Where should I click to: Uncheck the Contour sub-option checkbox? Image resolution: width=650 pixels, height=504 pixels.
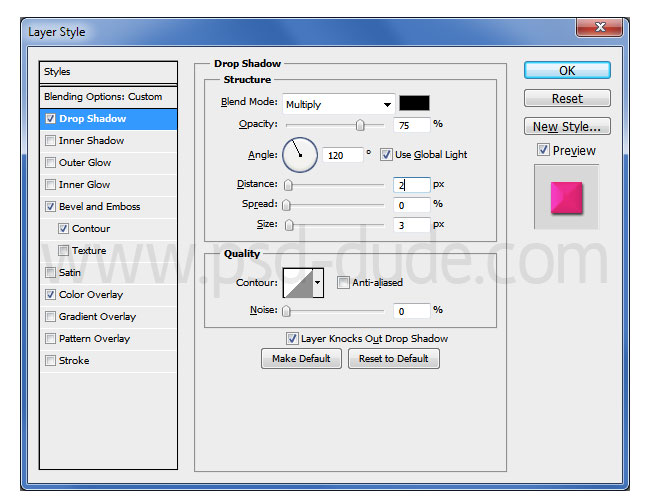coord(63,228)
